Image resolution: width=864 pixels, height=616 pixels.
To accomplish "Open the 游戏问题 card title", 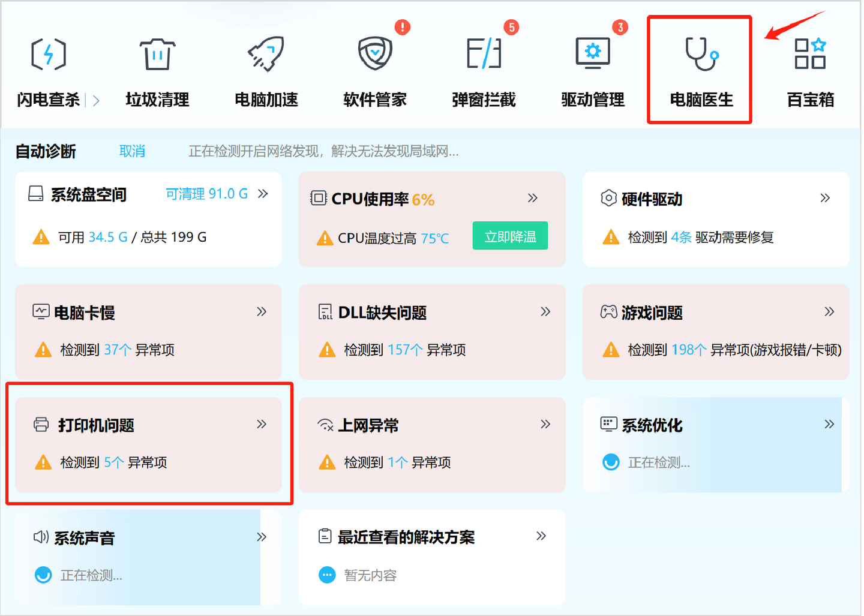I will click(652, 312).
